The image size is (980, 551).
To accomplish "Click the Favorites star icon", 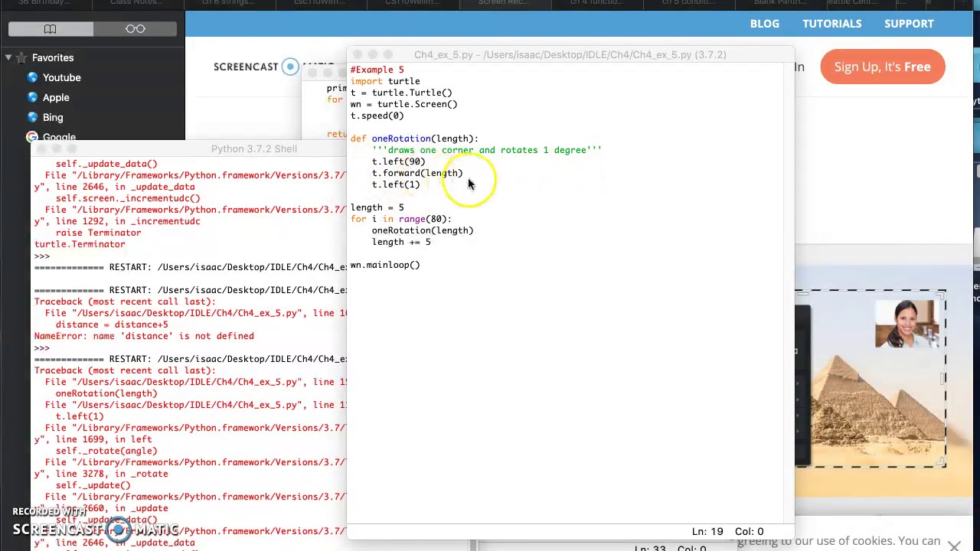I will point(22,57).
